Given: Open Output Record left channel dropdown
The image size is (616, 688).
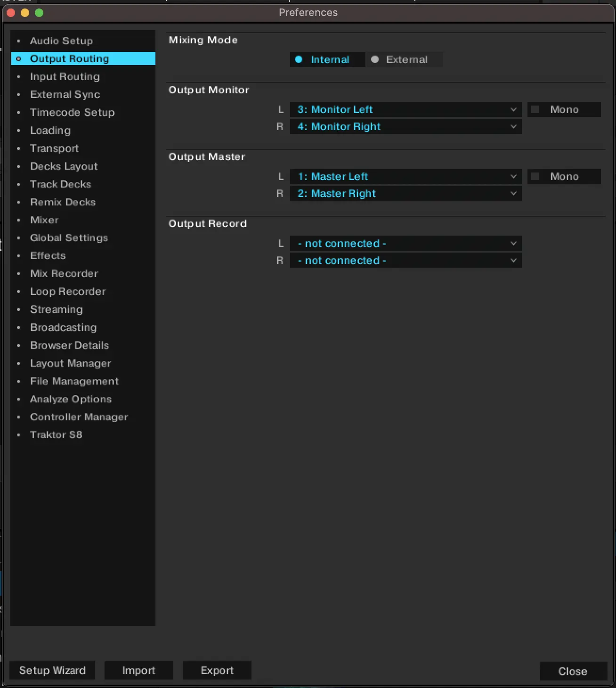Looking at the screenshot, I should point(405,244).
